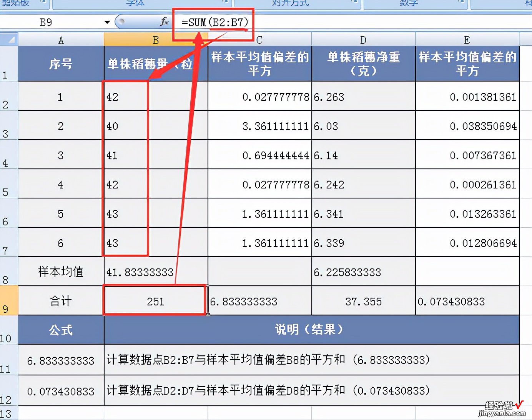Click cell C4 value 0.694444444
532x420 pixels.
pyautogui.click(x=259, y=155)
